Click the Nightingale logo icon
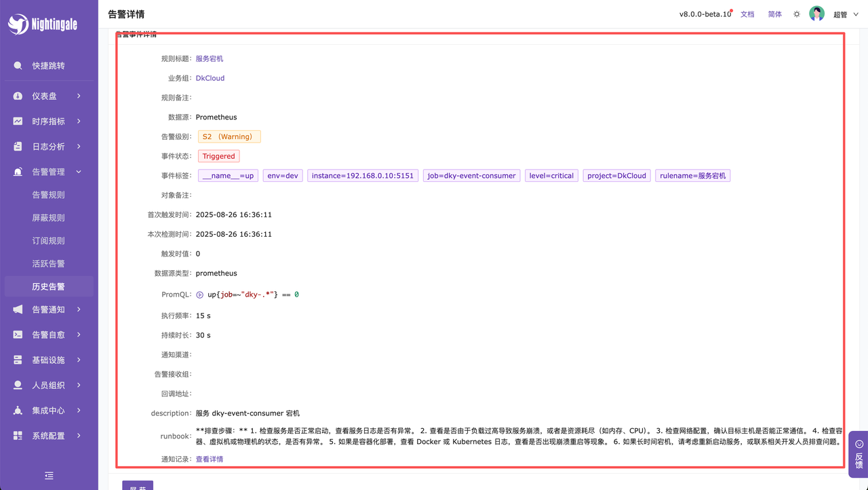Image resolution: width=868 pixels, height=490 pixels. pyautogui.click(x=18, y=24)
